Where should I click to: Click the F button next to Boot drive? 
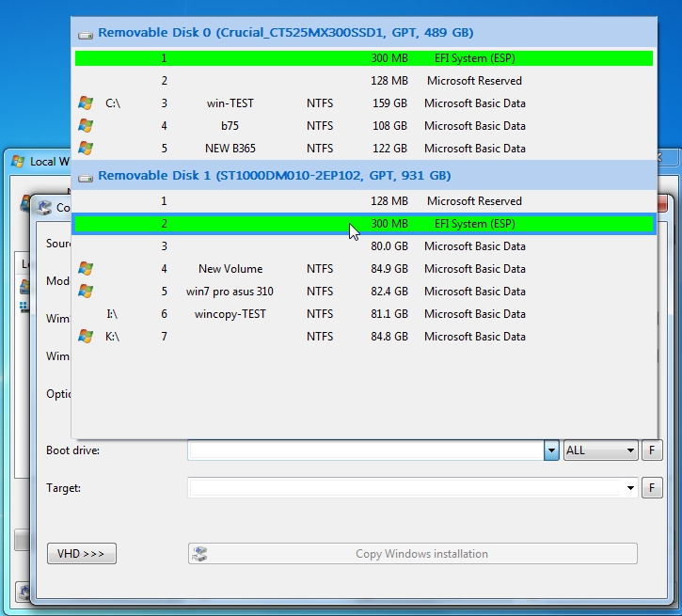click(652, 450)
